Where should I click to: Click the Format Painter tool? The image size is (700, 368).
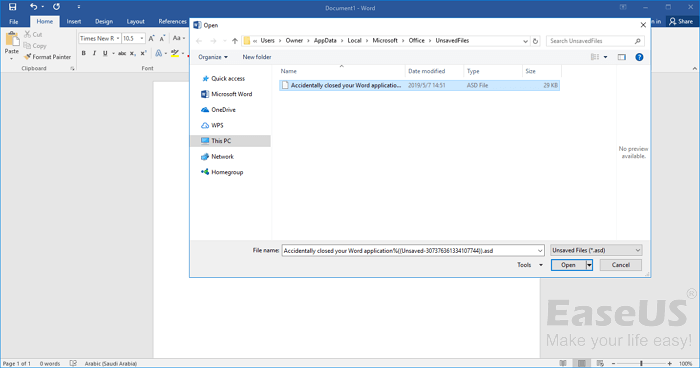point(47,57)
